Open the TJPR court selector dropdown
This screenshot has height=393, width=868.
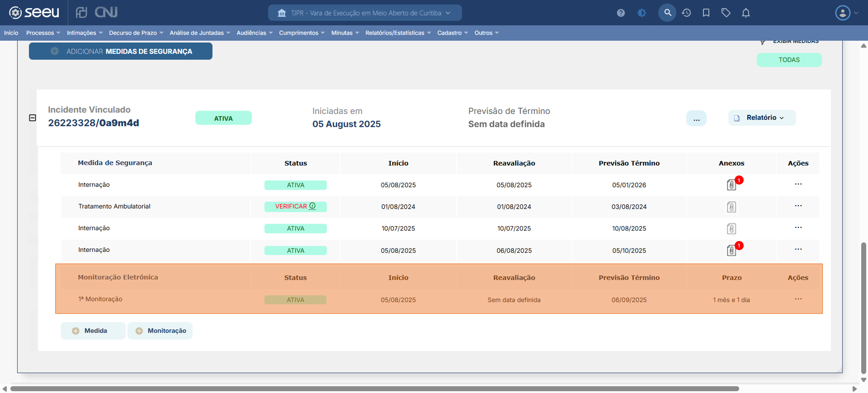(x=365, y=13)
